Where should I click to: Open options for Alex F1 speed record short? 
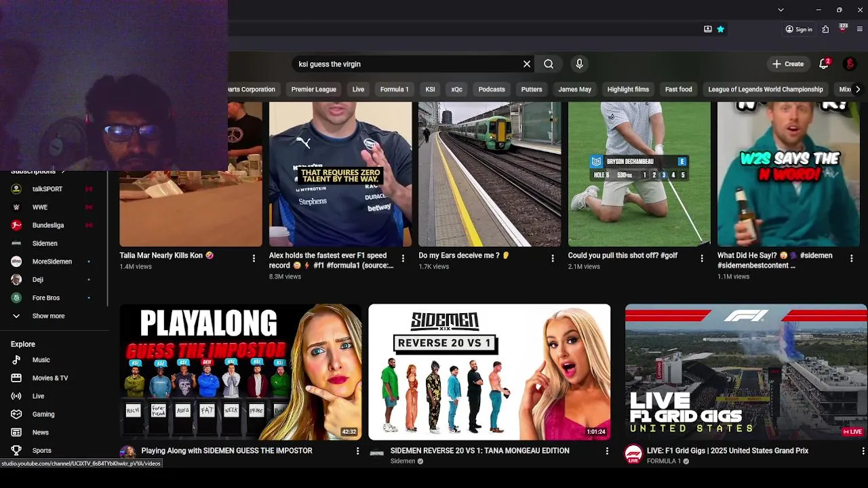tap(403, 258)
